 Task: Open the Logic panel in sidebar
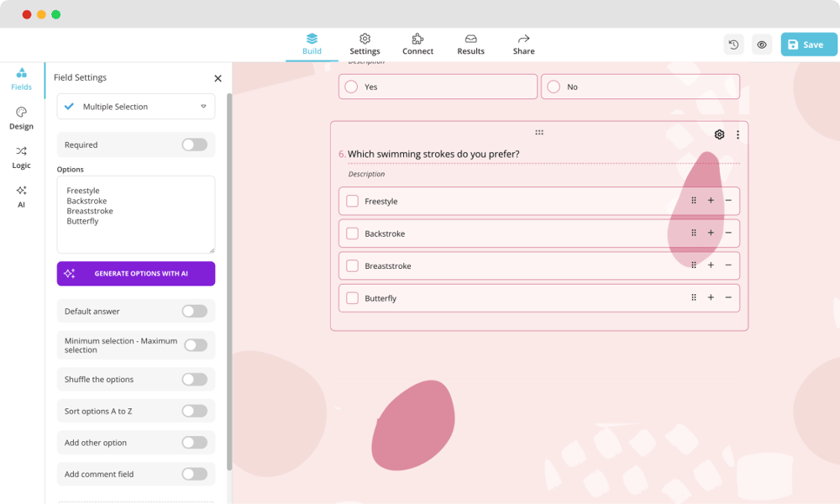click(x=21, y=157)
